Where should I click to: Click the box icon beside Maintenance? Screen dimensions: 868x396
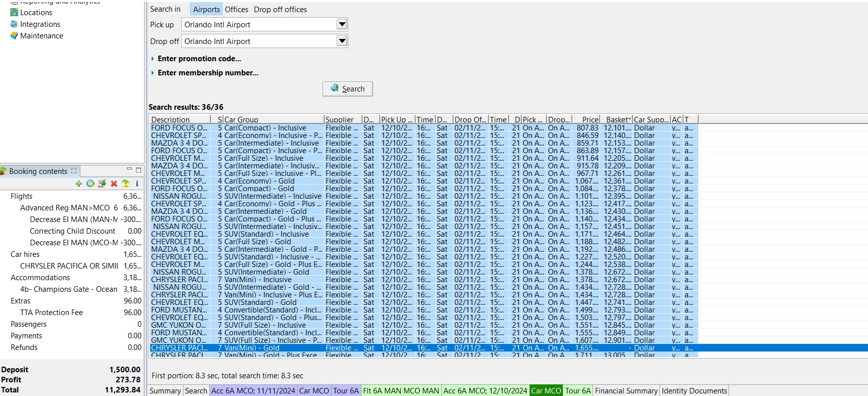(x=14, y=35)
